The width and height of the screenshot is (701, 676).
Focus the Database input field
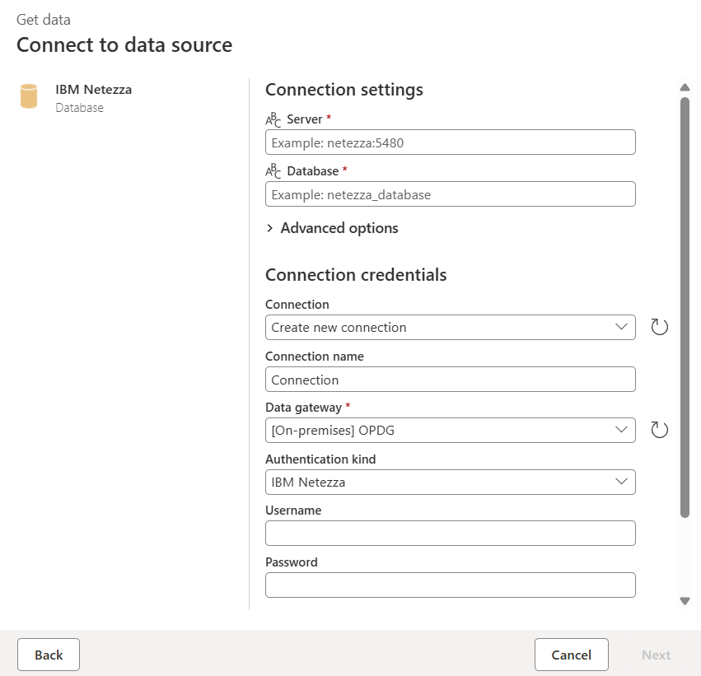(450, 194)
